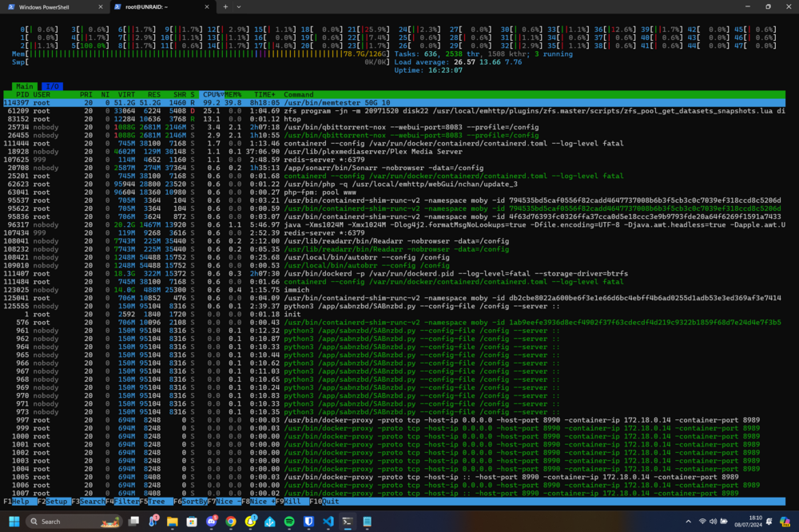Select the htop process row
Image resolution: width=799 pixels, height=532 pixels.
pyautogui.click(x=395, y=119)
